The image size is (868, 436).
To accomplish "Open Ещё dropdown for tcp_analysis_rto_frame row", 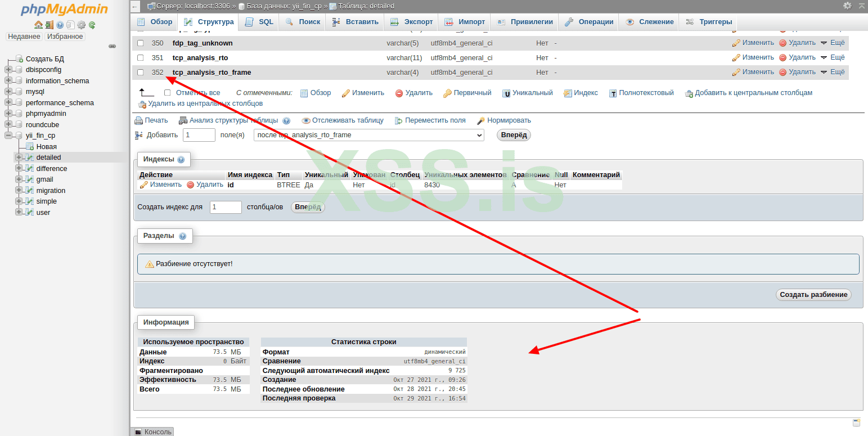I will tap(833, 72).
